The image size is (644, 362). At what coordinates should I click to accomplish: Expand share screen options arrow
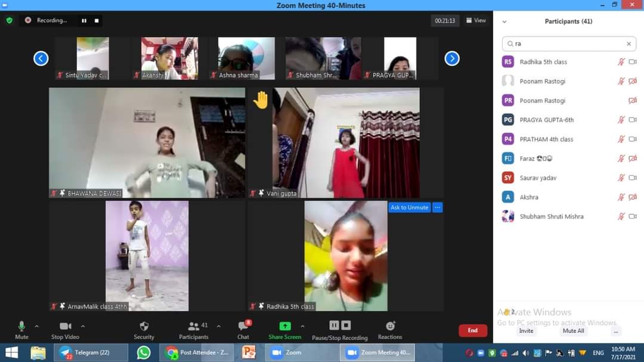point(302,326)
